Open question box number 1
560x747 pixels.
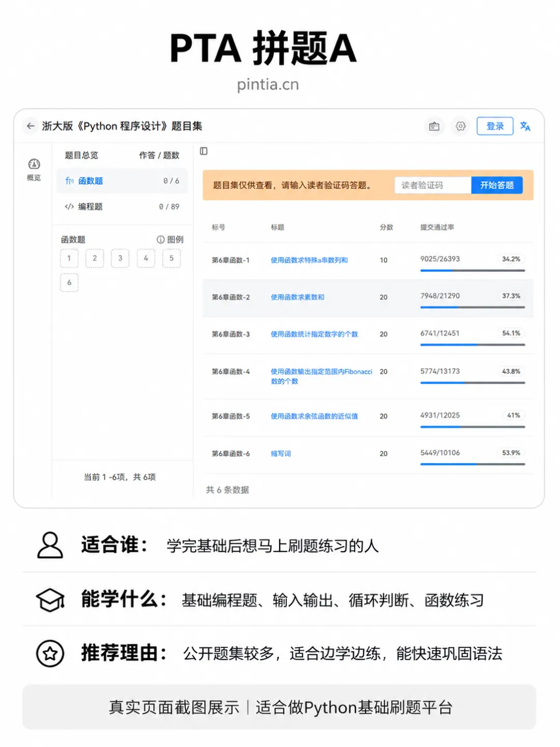coord(69,258)
